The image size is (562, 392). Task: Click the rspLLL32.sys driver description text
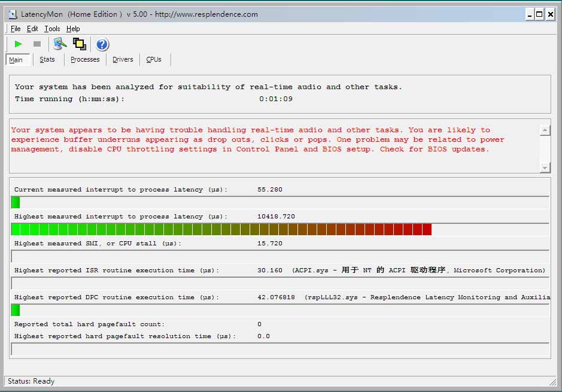(427, 297)
